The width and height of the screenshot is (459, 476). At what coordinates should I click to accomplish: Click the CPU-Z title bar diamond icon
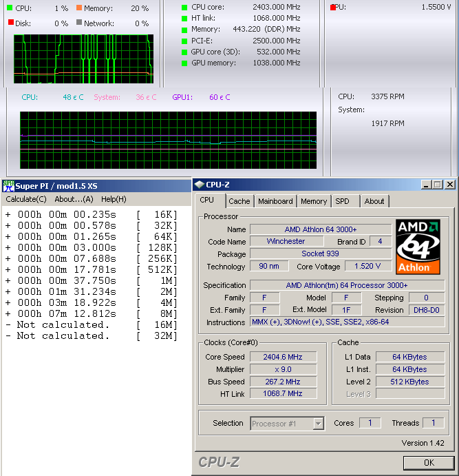coord(199,185)
